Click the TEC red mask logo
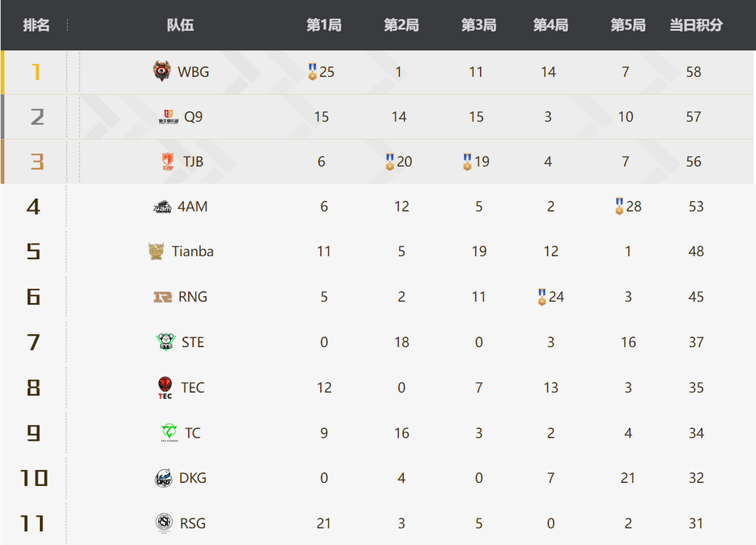The width and height of the screenshot is (756, 545). point(165,388)
